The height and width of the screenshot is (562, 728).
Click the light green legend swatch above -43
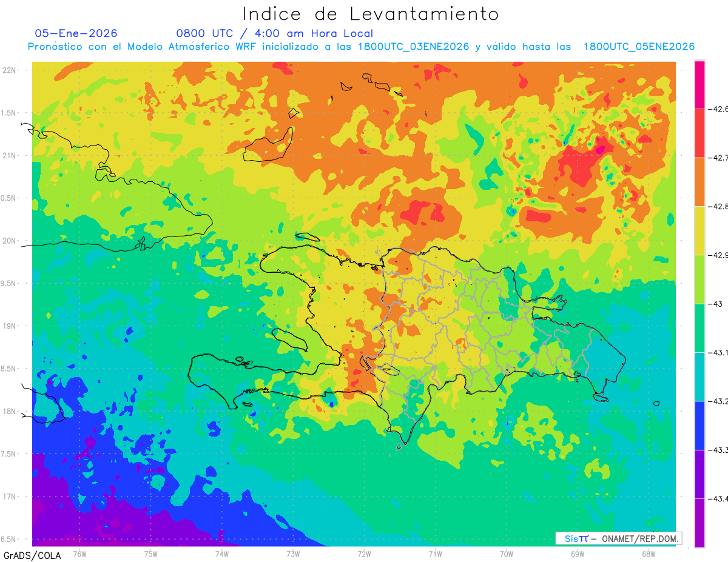(699, 279)
